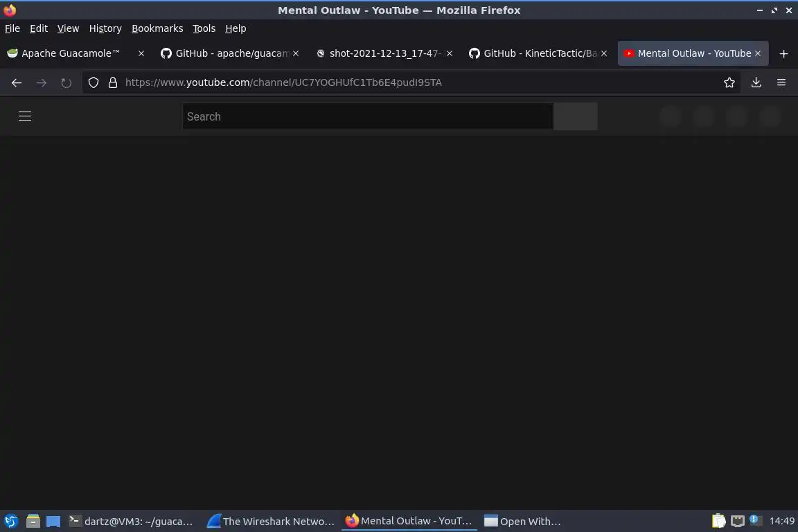The height and width of the screenshot is (532, 798).
Task: Bookmark this page with the star icon
Action: 729,82
